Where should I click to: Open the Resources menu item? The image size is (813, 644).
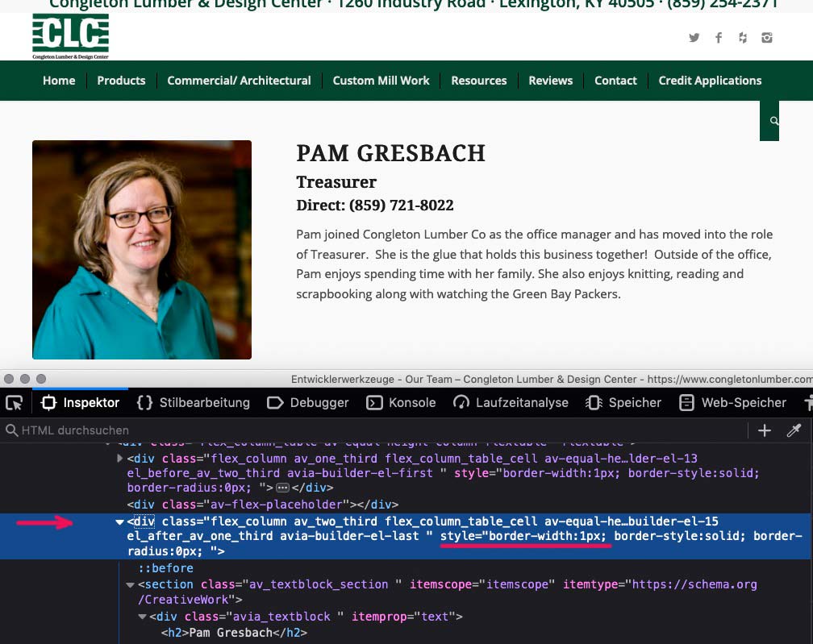479,81
